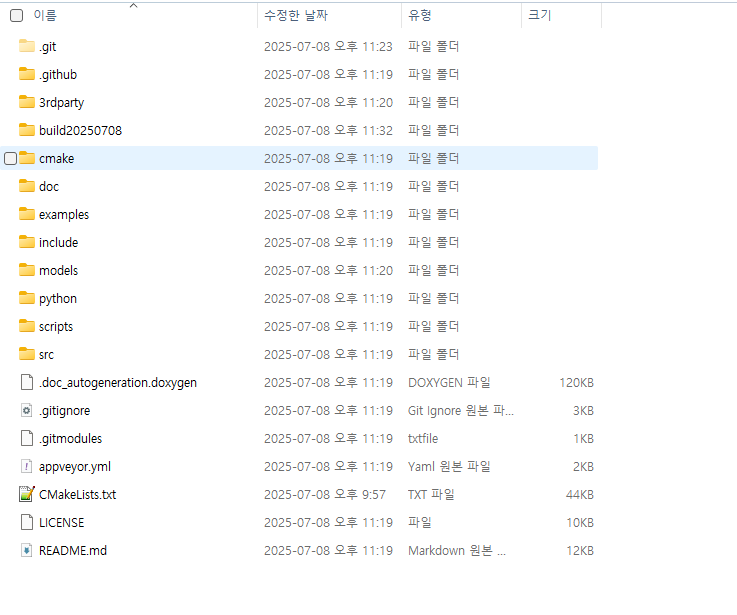Select the src folder name

(46, 355)
